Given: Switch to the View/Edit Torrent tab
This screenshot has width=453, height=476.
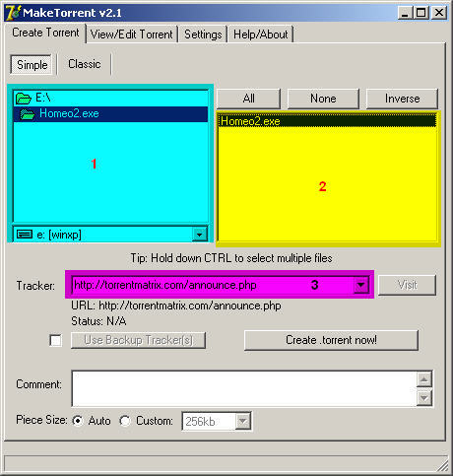Looking at the screenshot, I should click(x=132, y=34).
